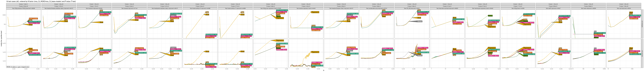Click the 'setDT improved in #5427' header
644x72 pixels.
click(x=553, y=8)
